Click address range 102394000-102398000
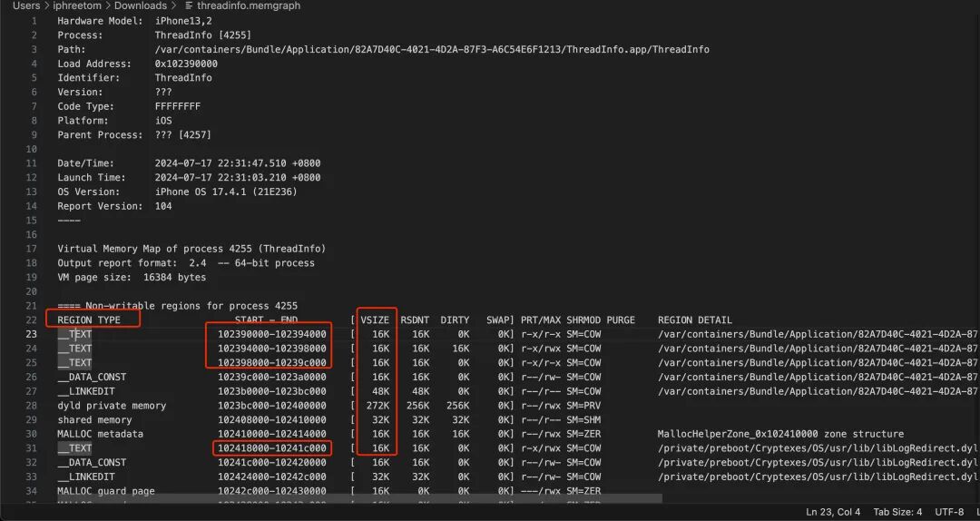 [272, 349]
